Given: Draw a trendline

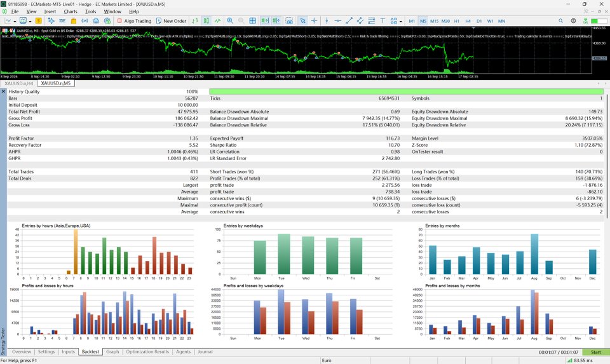Looking at the screenshot, I should click(x=349, y=20).
